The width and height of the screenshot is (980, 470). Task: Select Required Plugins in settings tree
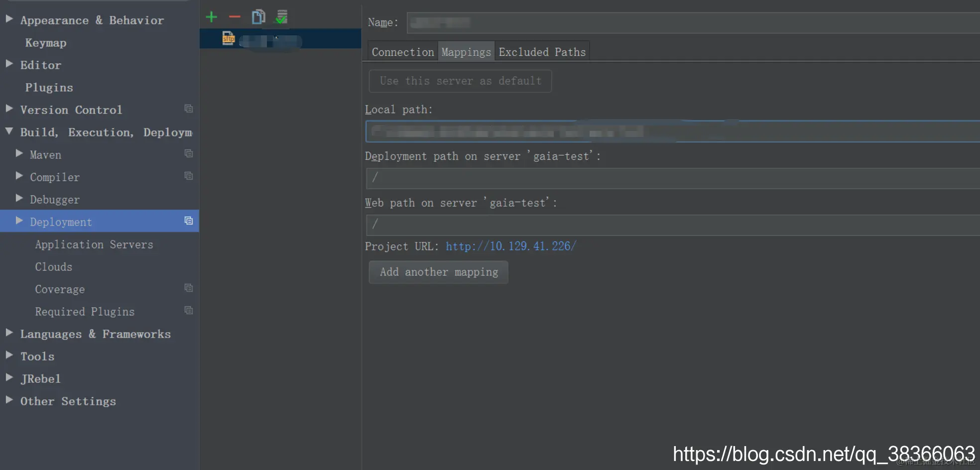(x=85, y=312)
